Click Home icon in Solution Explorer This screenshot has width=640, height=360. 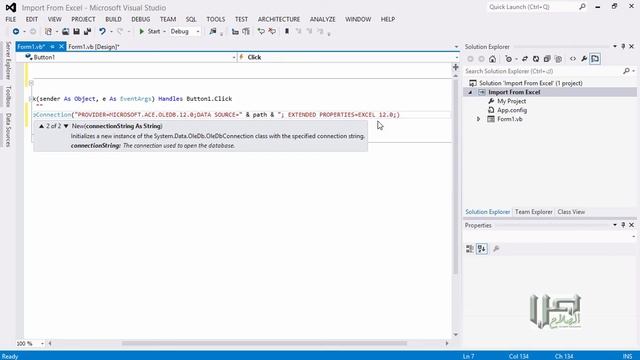coord(493,59)
